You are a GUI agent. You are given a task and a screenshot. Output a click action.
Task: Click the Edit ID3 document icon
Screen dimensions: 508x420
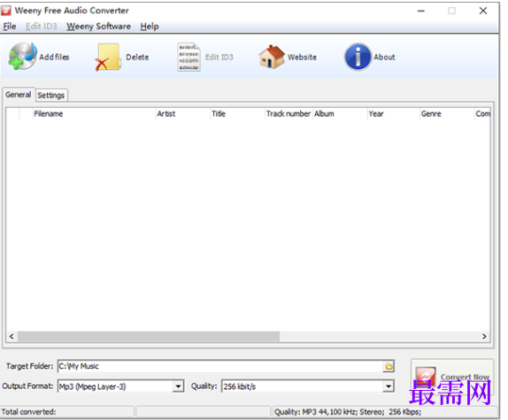tap(189, 57)
